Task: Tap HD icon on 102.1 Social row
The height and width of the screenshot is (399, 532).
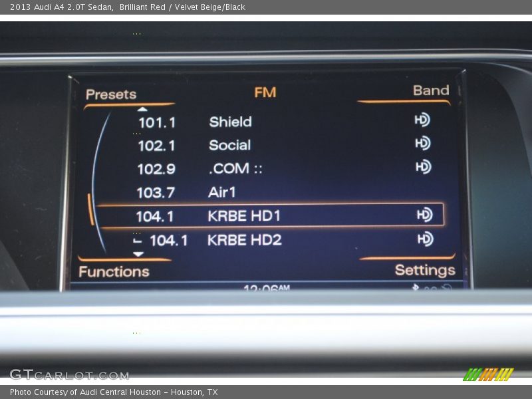Action: (x=423, y=143)
